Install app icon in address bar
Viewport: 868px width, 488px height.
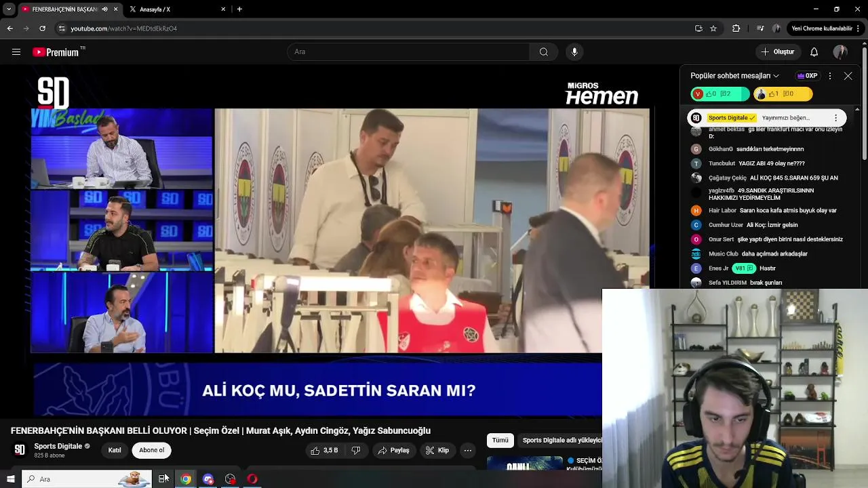pyautogui.click(x=698, y=28)
